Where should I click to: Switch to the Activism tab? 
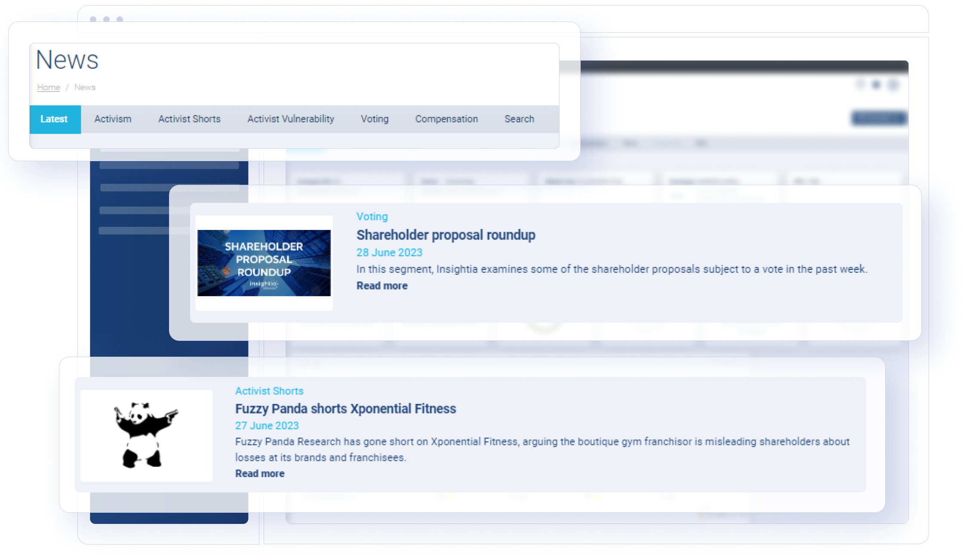(x=113, y=119)
